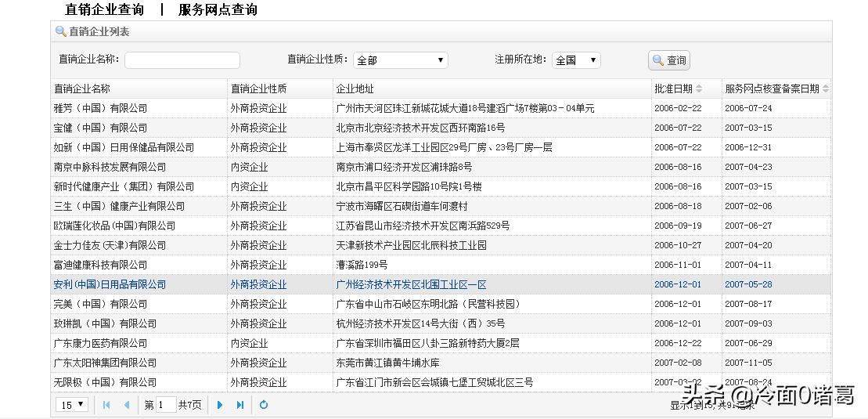The image size is (868, 419).
Task: Click 直销企业名称 column header
Action: tap(82, 88)
